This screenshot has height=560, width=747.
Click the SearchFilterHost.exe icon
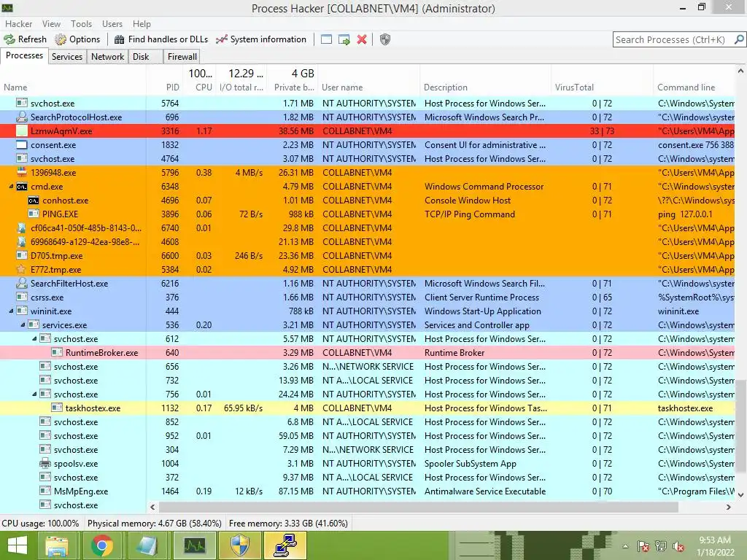click(21, 284)
